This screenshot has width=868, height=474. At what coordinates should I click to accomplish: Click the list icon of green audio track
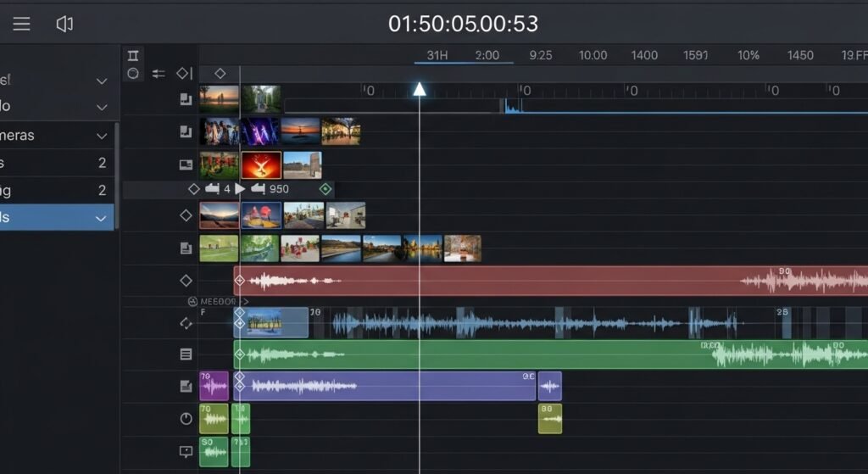[x=186, y=354]
